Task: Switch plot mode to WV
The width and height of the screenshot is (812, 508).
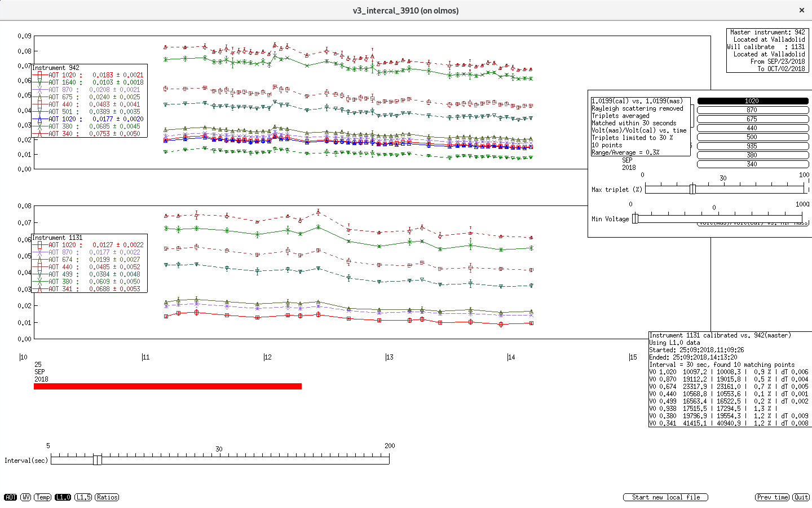Action: pyautogui.click(x=26, y=497)
